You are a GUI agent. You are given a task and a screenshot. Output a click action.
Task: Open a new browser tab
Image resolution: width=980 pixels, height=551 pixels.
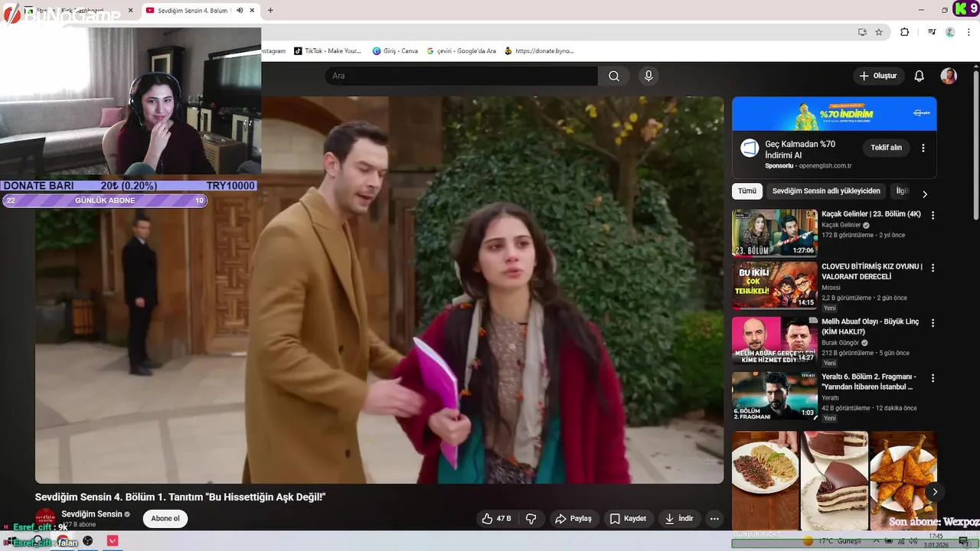tap(270, 11)
